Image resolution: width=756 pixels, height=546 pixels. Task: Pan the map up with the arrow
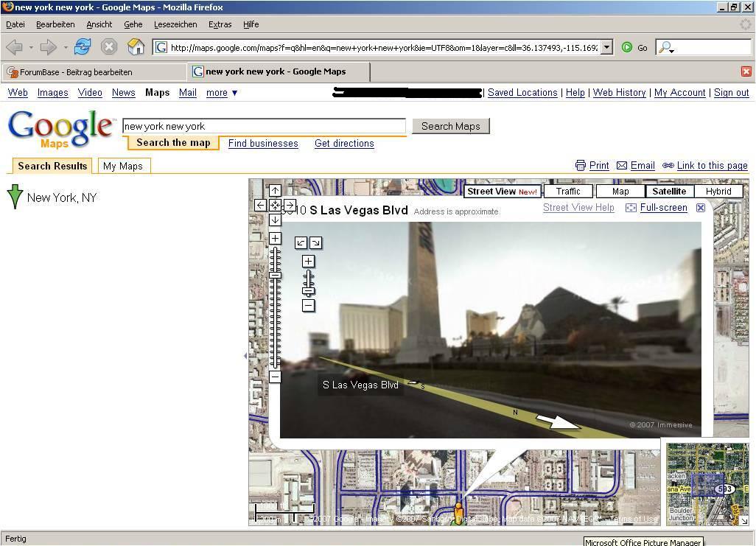275,191
